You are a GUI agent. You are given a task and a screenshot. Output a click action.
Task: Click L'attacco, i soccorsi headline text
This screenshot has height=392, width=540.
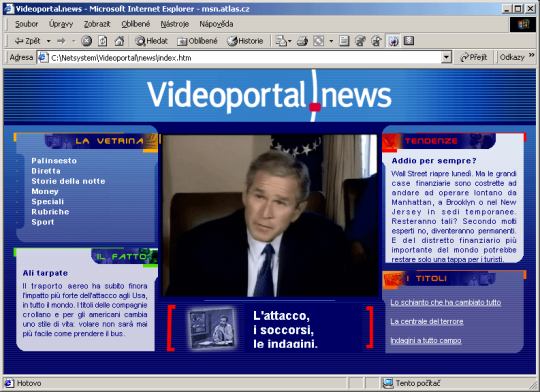coord(285,330)
